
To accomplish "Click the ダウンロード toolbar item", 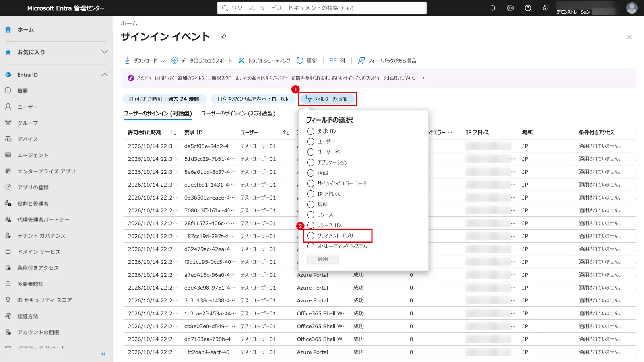I will coord(144,61).
